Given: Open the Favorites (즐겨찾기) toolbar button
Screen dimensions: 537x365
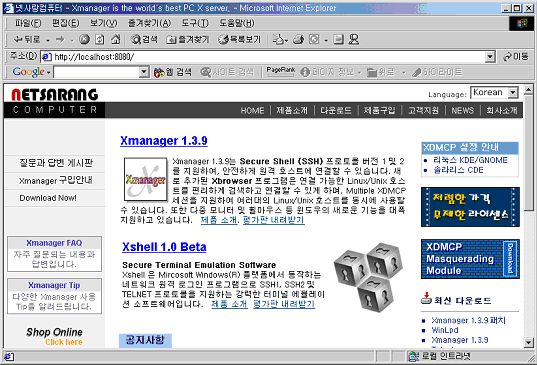Looking at the screenshot, I should click(188, 40).
